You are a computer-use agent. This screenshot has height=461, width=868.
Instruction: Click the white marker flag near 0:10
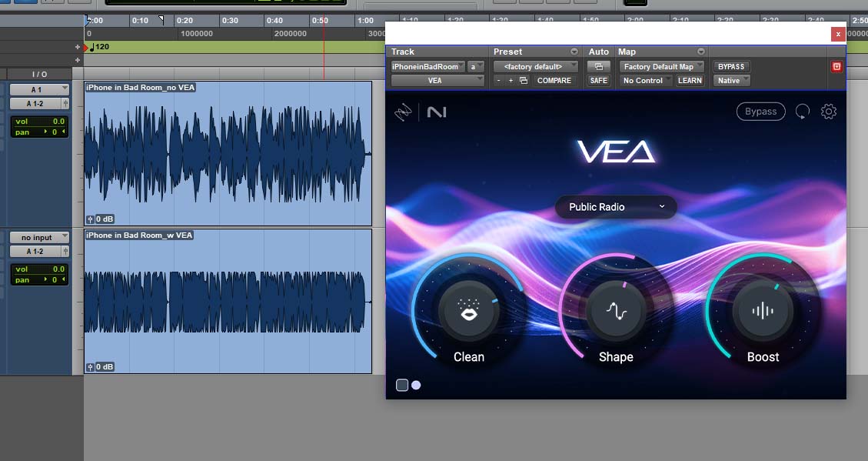tap(161, 19)
